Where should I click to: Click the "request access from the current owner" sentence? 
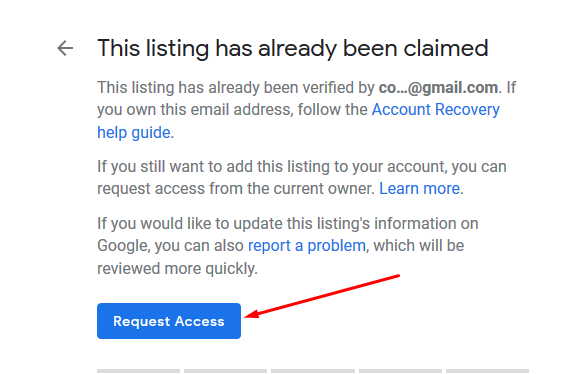pos(236,188)
